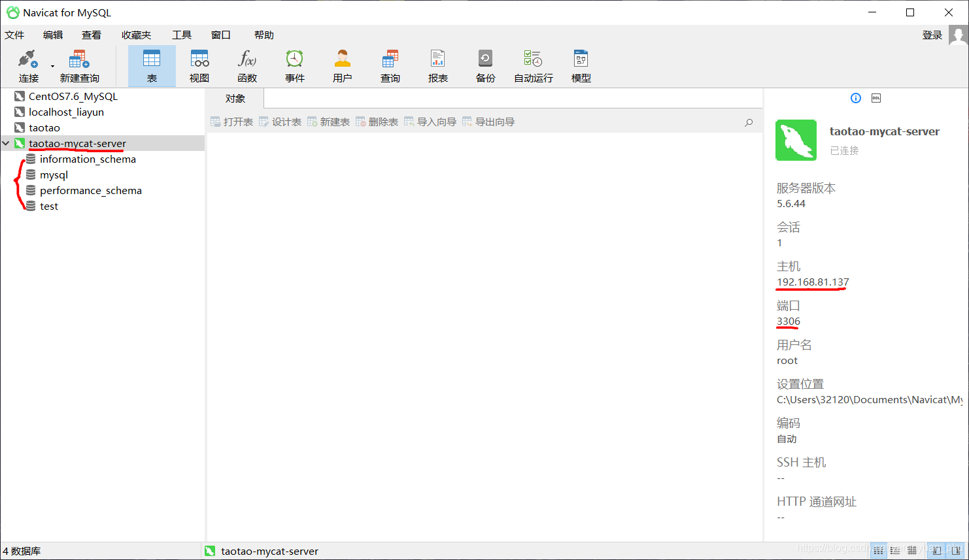Click the 导入向导 (Import Wizard) button
The height and width of the screenshot is (560, 969).
(430, 122)
